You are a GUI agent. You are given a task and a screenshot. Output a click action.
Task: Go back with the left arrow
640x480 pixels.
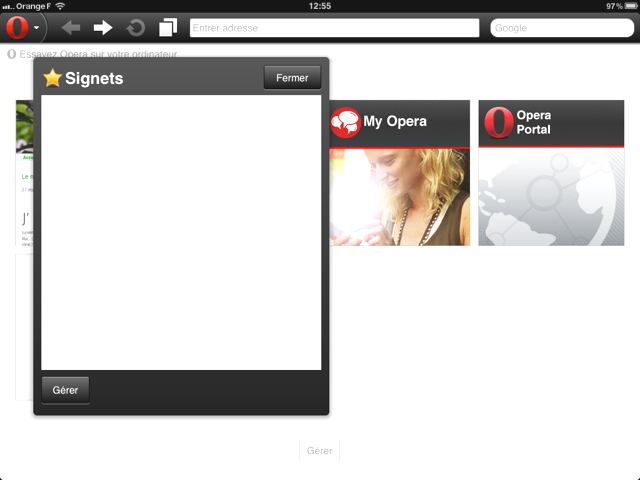pyautogui.click(x=71, y=28)
